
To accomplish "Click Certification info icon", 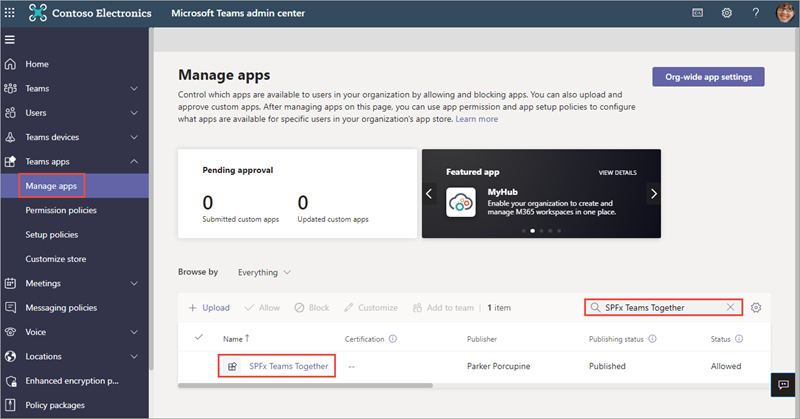I will [393, 339].
